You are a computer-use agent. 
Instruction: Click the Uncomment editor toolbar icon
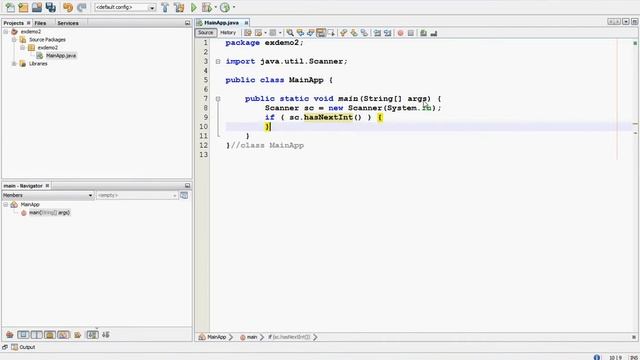[x=433, y=33]
